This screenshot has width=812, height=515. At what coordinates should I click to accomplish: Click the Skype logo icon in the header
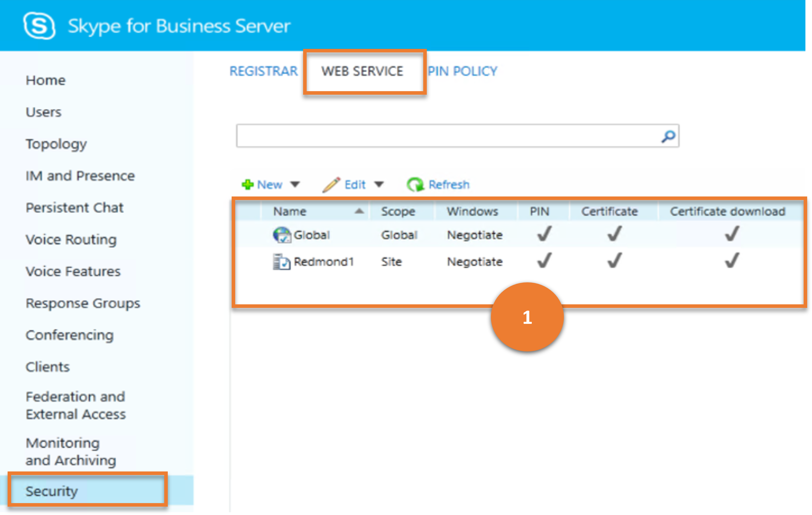tap(40, 26)
